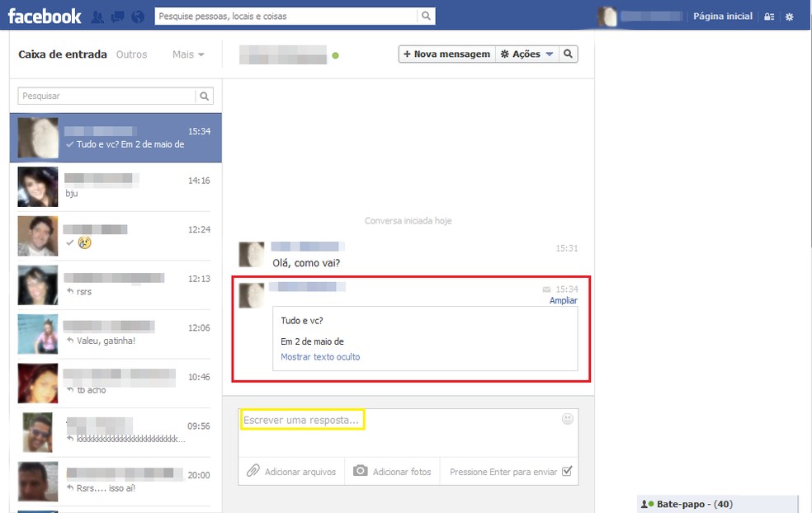Open the emoji picker in the reply box

pos(568,418)
